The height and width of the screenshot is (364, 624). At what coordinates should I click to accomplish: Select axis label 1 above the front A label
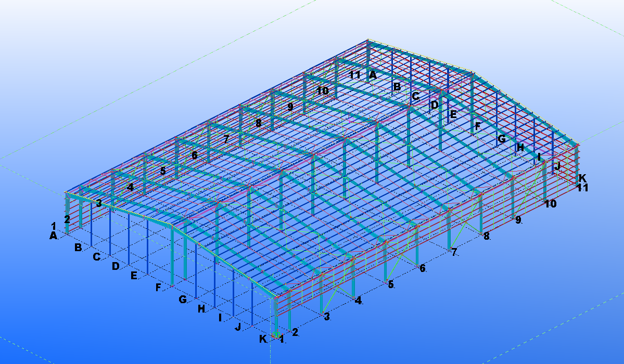point(54,226)
